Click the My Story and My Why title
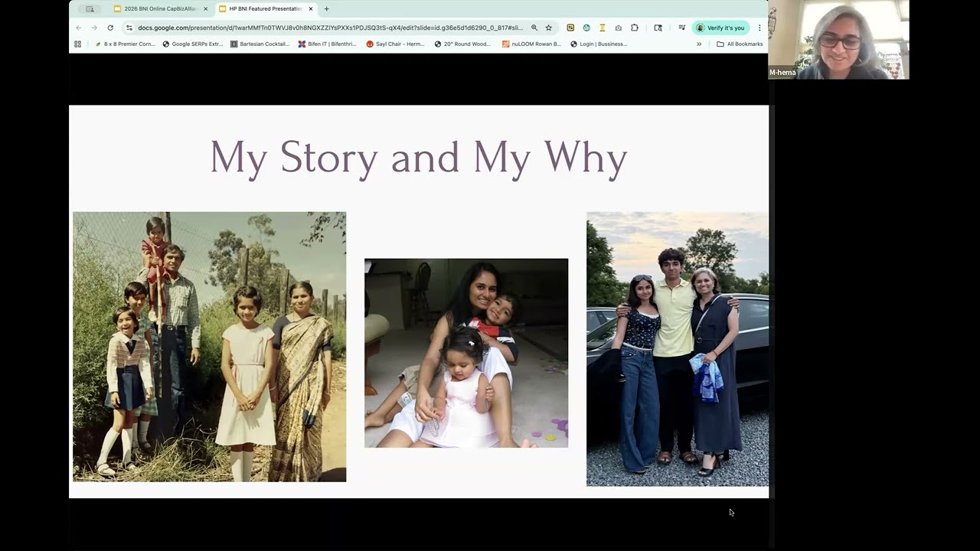The width and height of the screenshot is (980, 551). point(419,158)
